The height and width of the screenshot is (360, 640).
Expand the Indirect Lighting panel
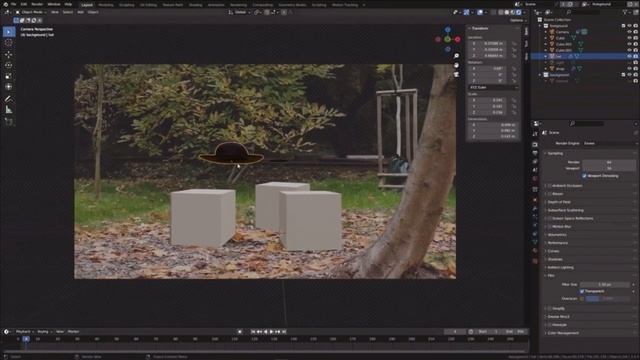coord(560,267)
